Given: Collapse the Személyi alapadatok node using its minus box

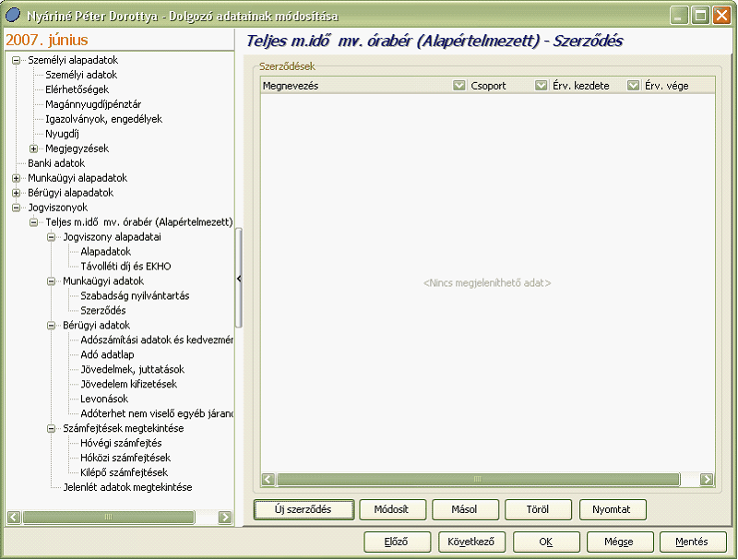Looking at the screenshot, I should [x=16, y=60].
